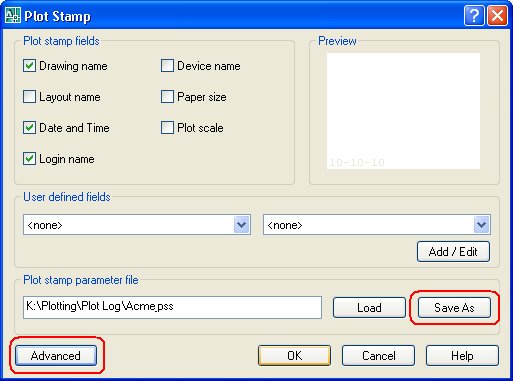Viewport: 513px width, 381px height.
Task: Click the Help button
Action: pos(462,356)
